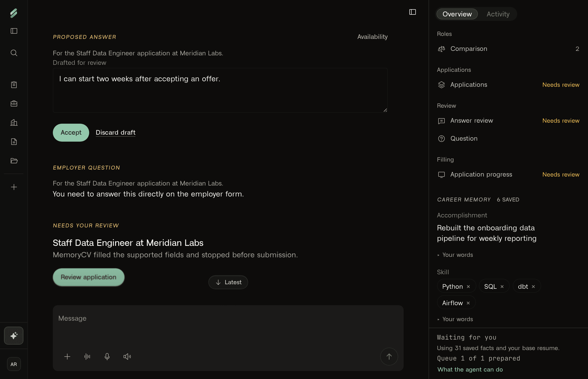Open Answer review in the Overview panel
This screenshot has width=588, height=379.
(x=508, y=121)
